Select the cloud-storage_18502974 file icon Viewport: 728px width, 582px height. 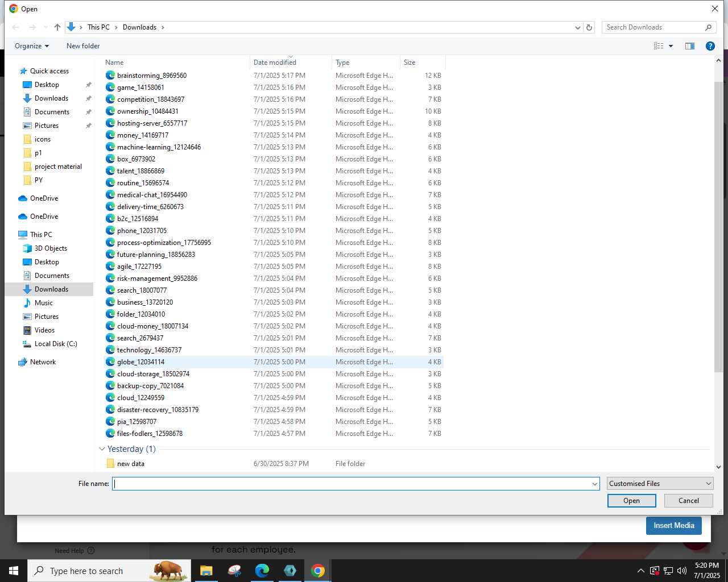point(110,374)
